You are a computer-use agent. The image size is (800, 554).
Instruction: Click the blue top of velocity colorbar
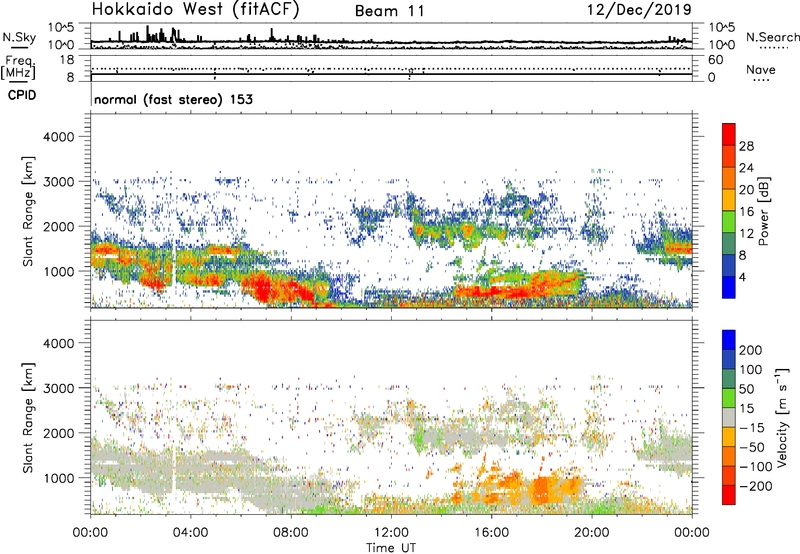[x=729, y=340]
